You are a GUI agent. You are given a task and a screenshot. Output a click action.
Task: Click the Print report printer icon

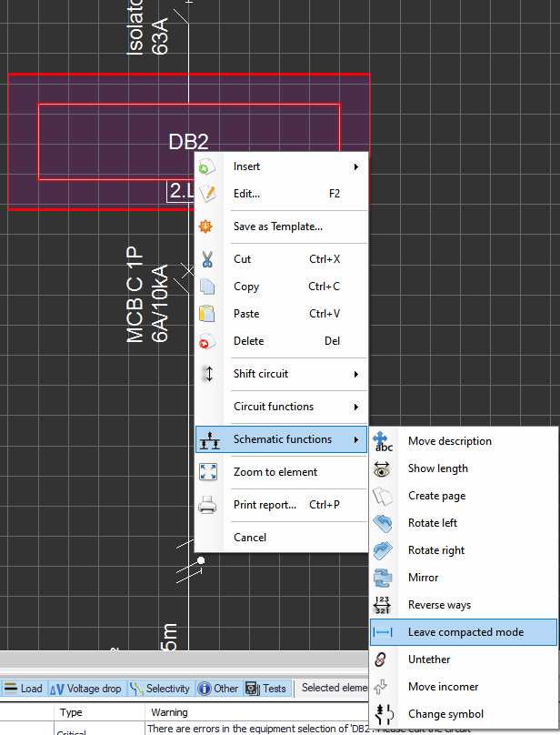(207, 505)
